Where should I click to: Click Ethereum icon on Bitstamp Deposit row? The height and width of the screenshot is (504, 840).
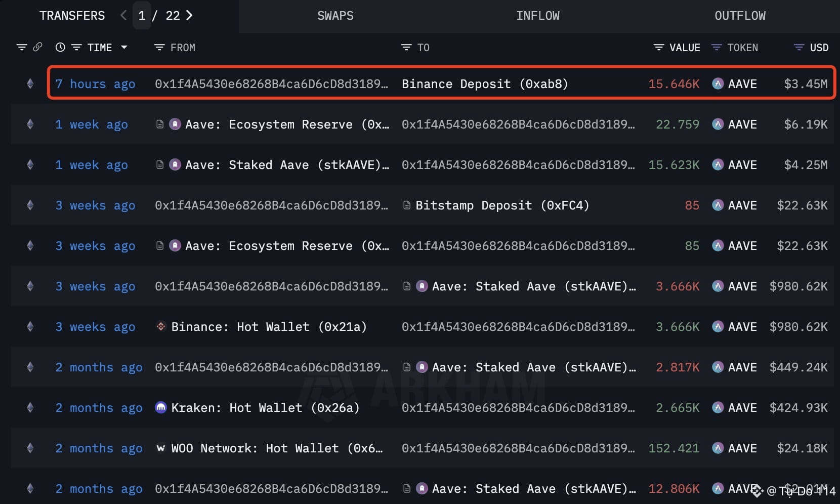point(30,205)
